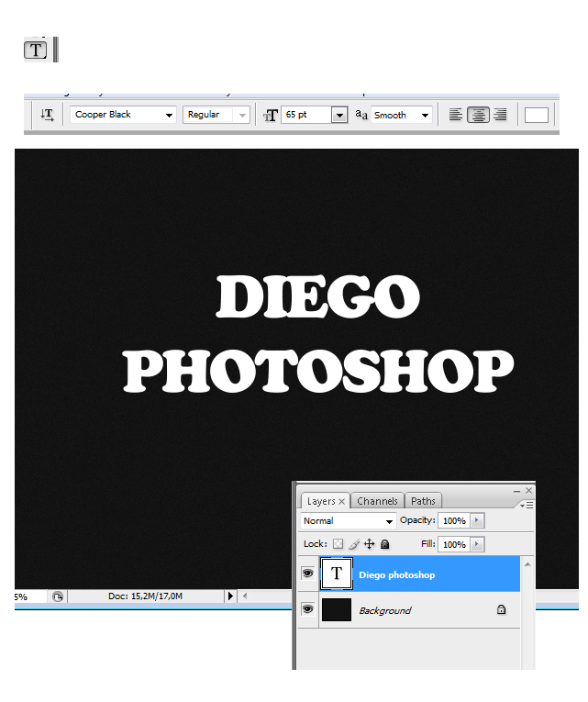588x702 pixels.
Task: Select the Diego photoshop layer name
Action: click(x=397, y=574)
